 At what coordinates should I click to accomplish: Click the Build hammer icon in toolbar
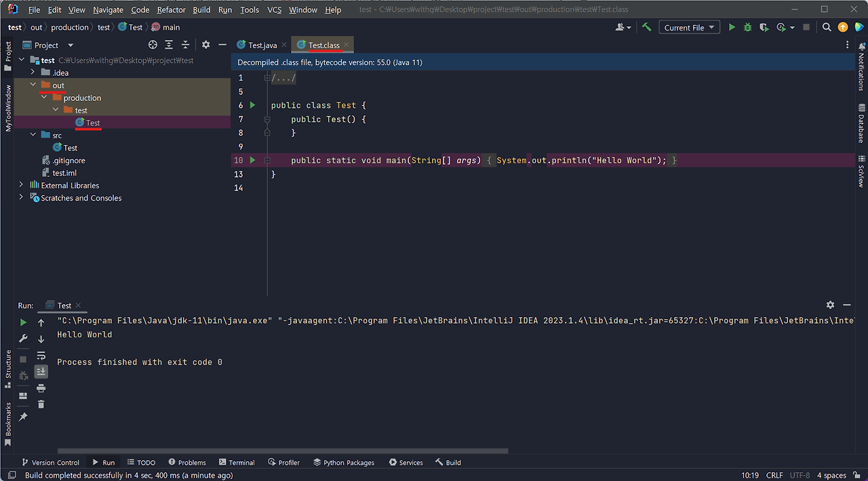(647, 27)
